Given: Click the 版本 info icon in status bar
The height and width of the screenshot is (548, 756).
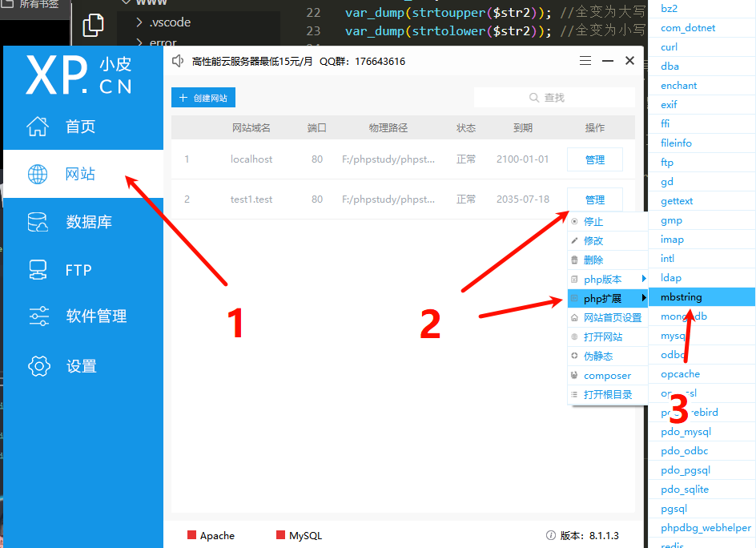Looking at the screenshot, I should pyautogui.click(x=551, y=535).
